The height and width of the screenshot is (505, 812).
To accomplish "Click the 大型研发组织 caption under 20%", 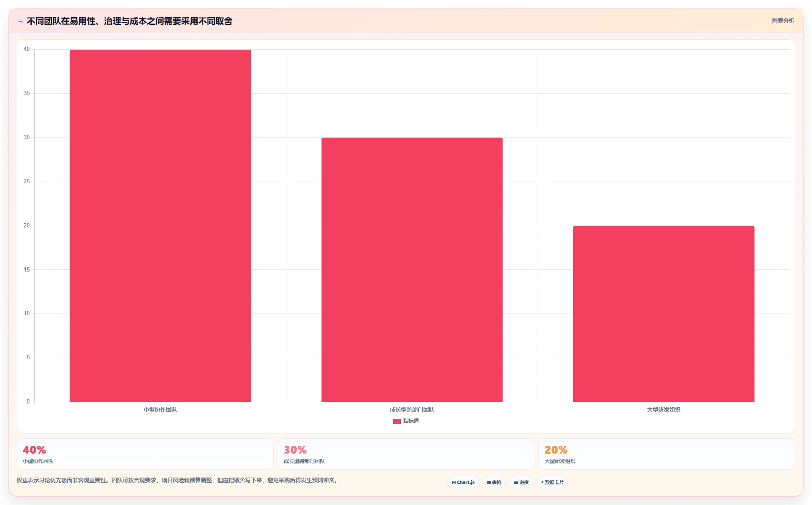I will pos(560,461).
